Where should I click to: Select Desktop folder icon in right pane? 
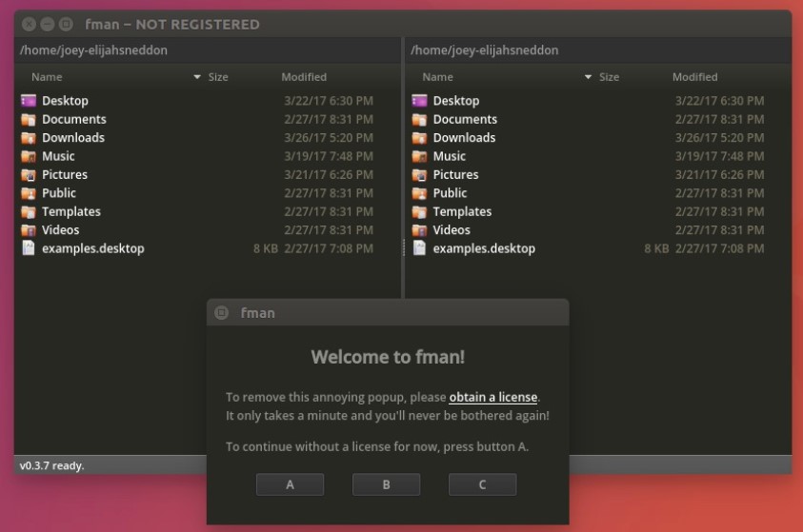[x=419, y=101]
